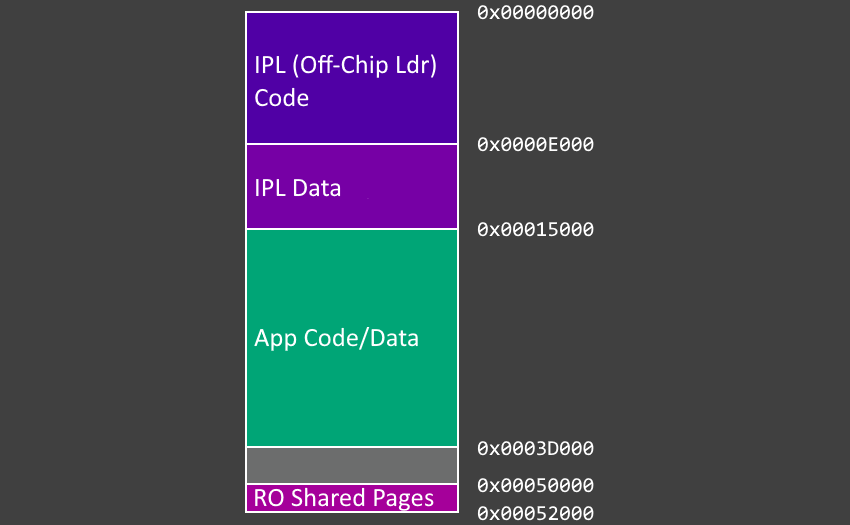Click the "App Code/Data" text label
This screenshot has width=850, height=525.
[x=336, y=338]
